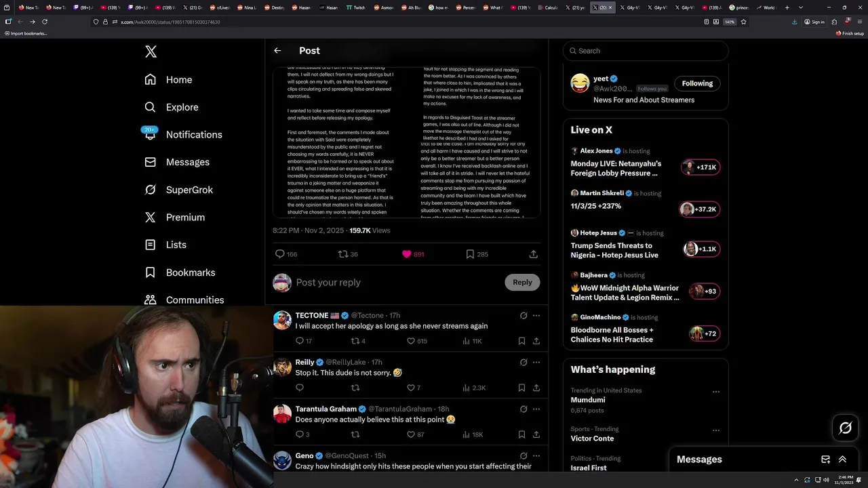Share Tarantula Graham's reply
Screen dimensions: 868x488
tap(536, 434)
